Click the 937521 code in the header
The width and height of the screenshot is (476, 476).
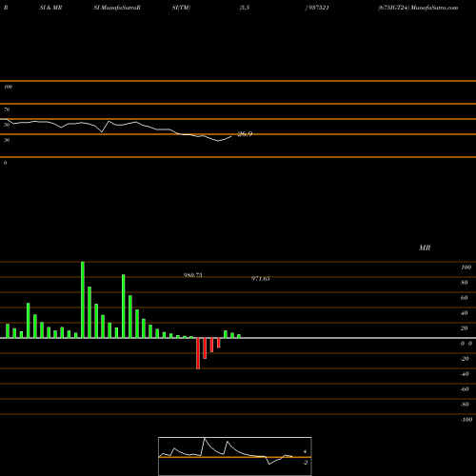point(318,8)
